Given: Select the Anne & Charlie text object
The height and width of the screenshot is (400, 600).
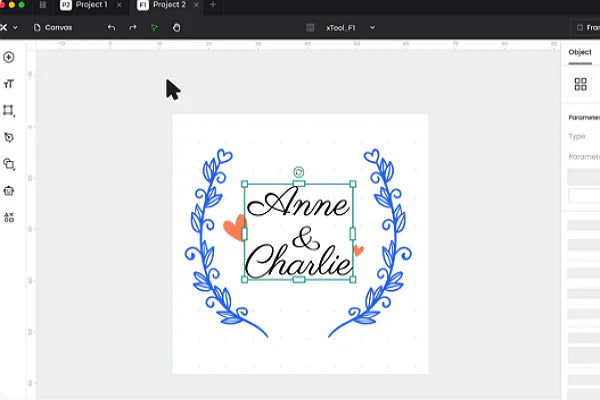Looking at the screenshot, I should pyautogui.click(x=298, y=232).
